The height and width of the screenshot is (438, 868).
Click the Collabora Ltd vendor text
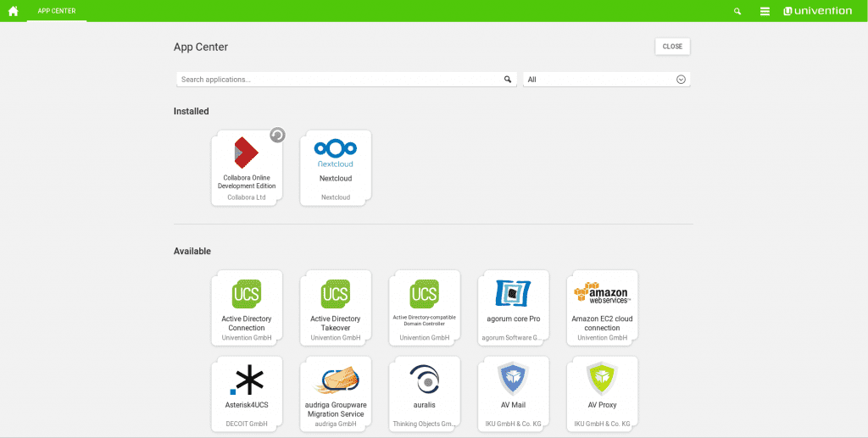[x=247, y=197]
